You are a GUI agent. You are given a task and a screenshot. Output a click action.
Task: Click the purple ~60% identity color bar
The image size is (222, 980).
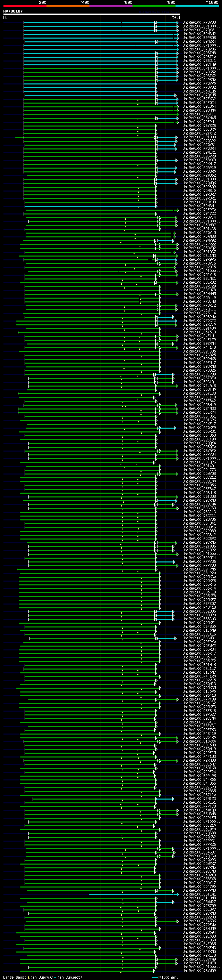tap(111, 6)
